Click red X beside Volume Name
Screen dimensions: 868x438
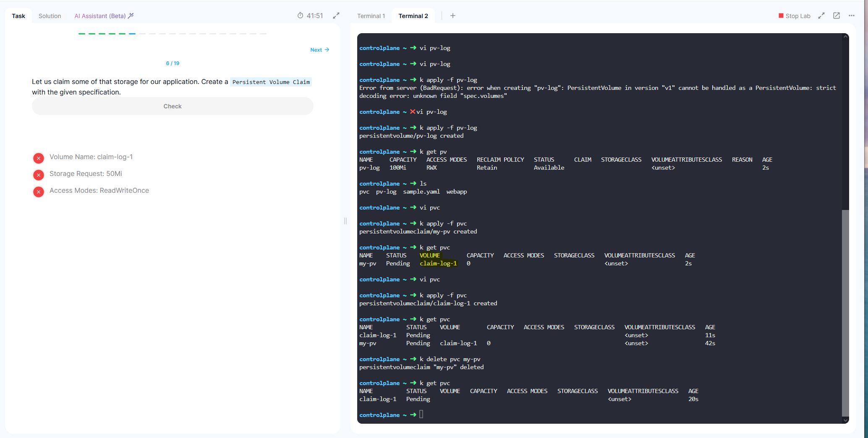pos(39,158)
